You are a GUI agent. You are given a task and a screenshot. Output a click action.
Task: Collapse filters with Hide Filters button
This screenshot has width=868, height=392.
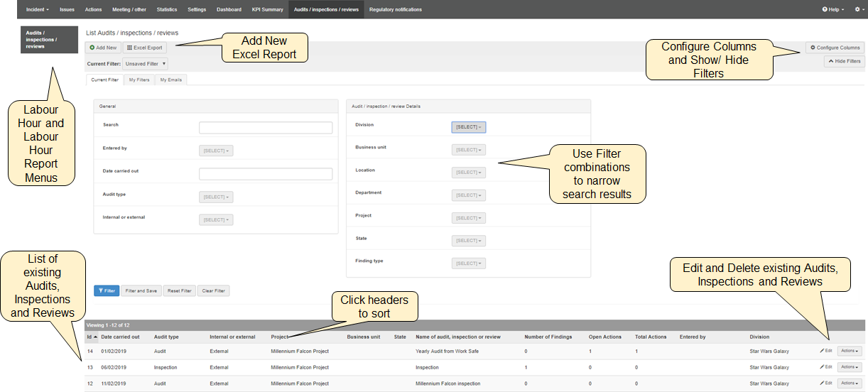pos(844,62)
